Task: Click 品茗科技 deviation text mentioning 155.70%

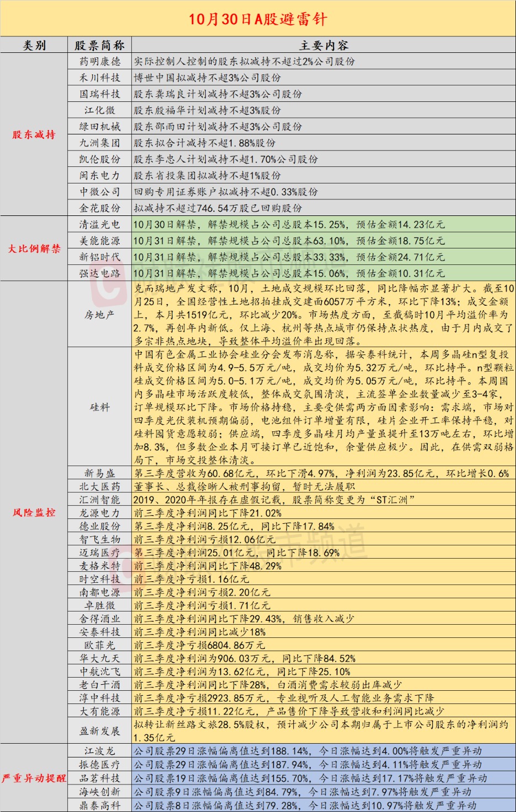Action: pos(310,778)
